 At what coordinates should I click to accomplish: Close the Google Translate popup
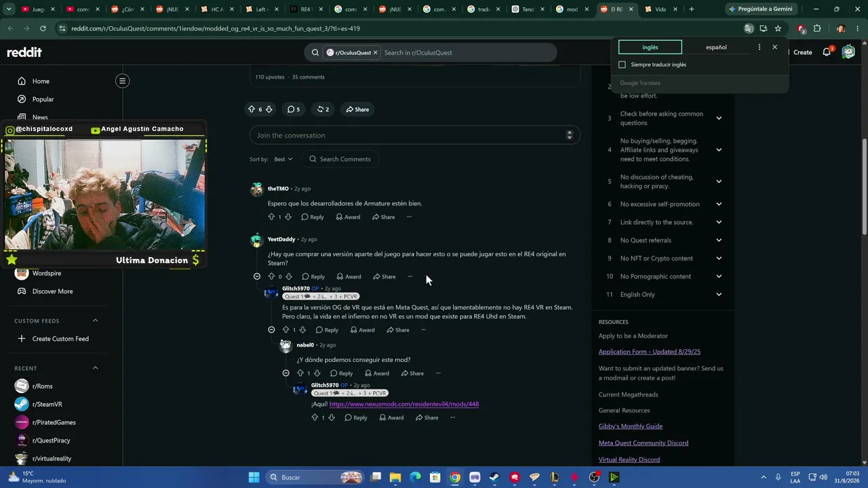[x=774, y=47]
